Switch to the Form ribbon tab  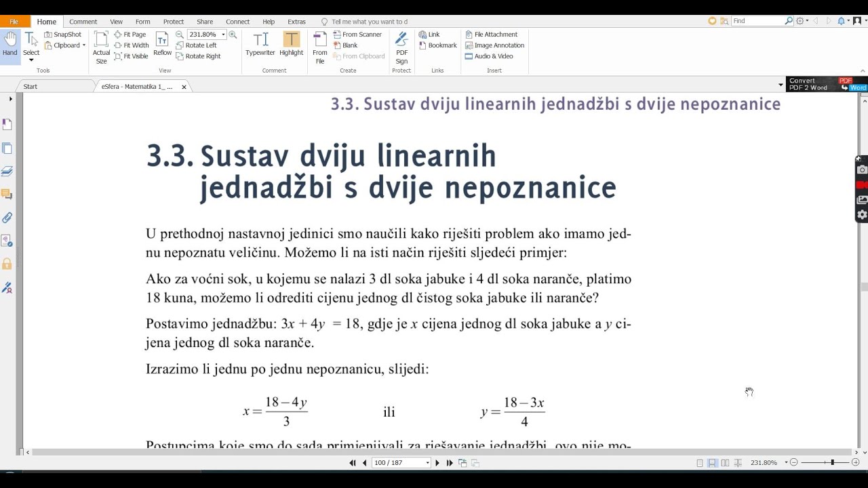tap(142, 22)
